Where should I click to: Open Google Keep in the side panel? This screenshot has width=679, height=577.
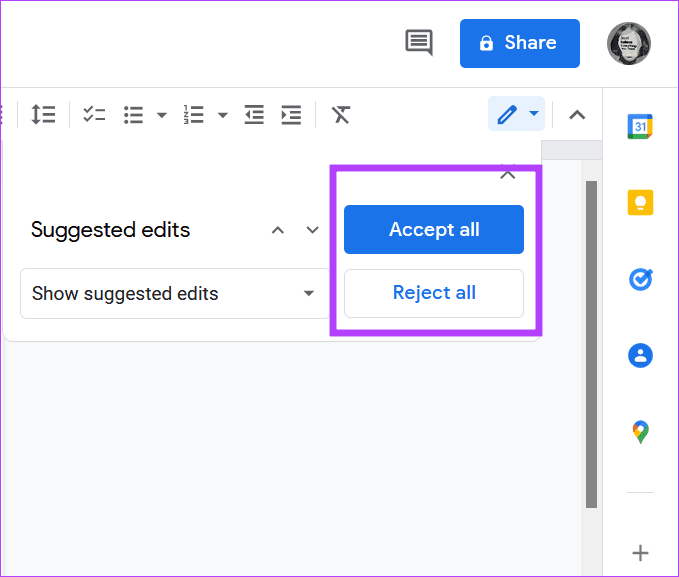click(640, 202)
